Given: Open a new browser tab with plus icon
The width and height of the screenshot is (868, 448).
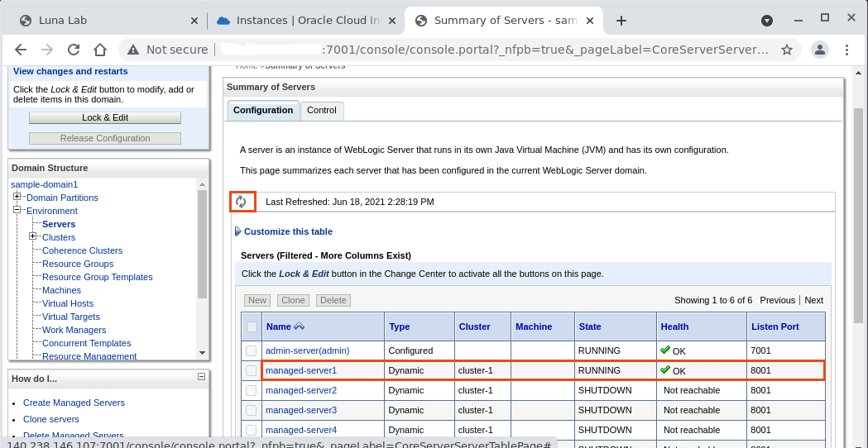Looking at the screenshot, I should 621,21.
